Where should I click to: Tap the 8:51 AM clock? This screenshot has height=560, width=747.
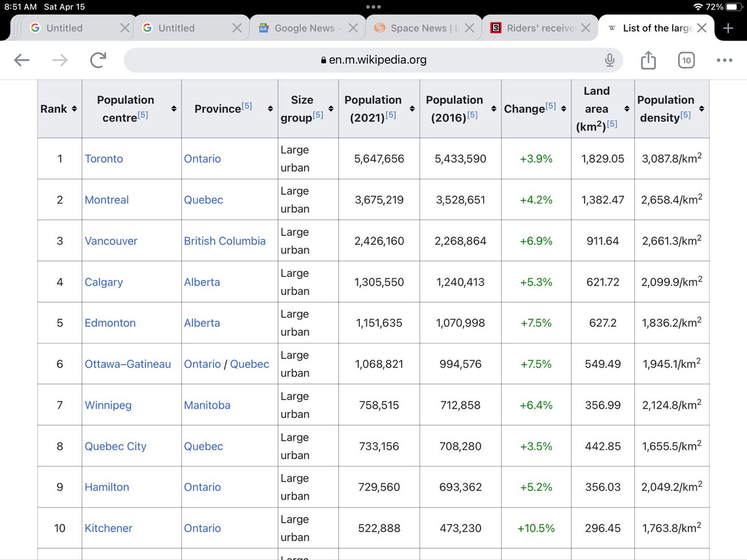21,7
